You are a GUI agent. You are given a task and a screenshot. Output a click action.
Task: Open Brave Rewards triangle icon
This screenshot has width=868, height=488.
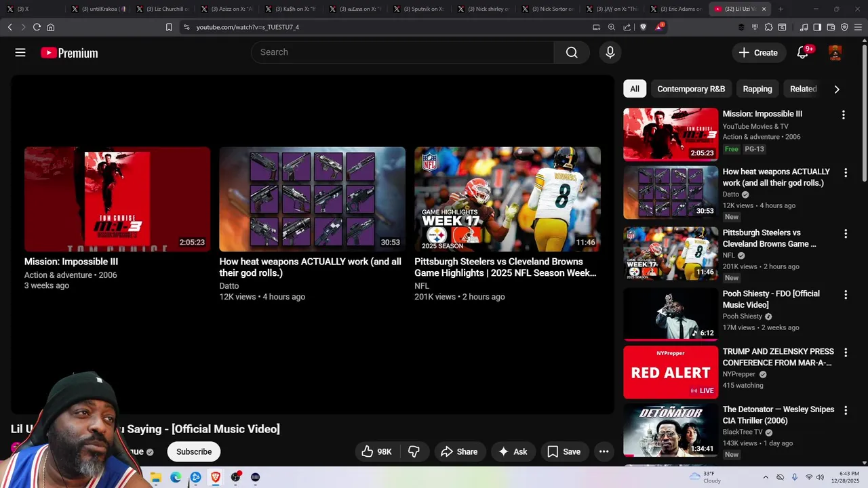tap(659, 27)
